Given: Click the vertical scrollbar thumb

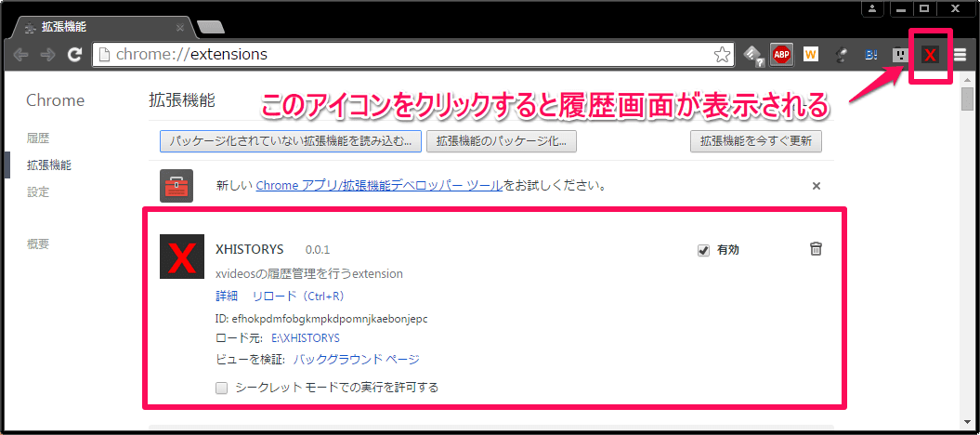Looking at the screenshot, I should [968, 99].
